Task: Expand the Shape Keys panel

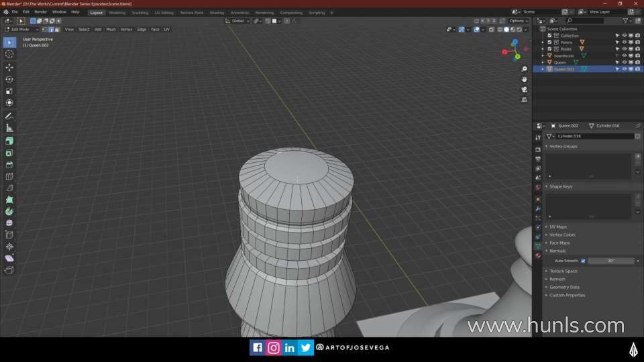Action: [561, 187]
